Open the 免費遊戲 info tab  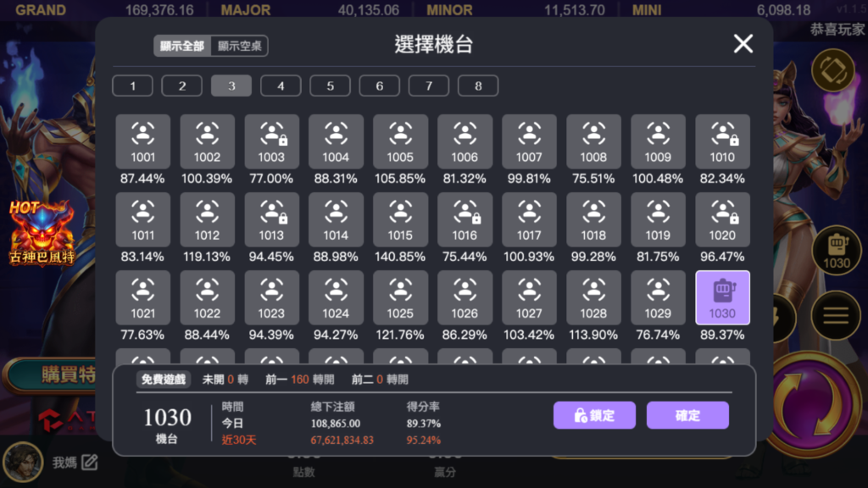pyautogui.click(x=164, y=380)
